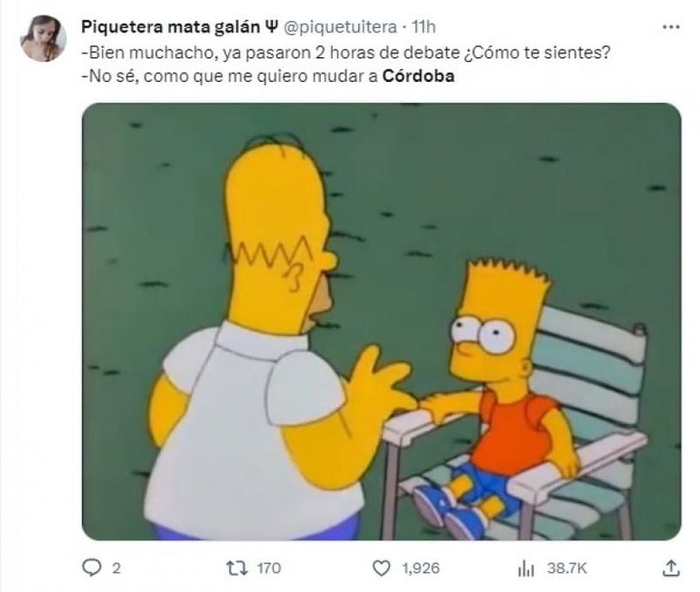
Task: Click the retweet count 170
Action: (x=269, y=568)
